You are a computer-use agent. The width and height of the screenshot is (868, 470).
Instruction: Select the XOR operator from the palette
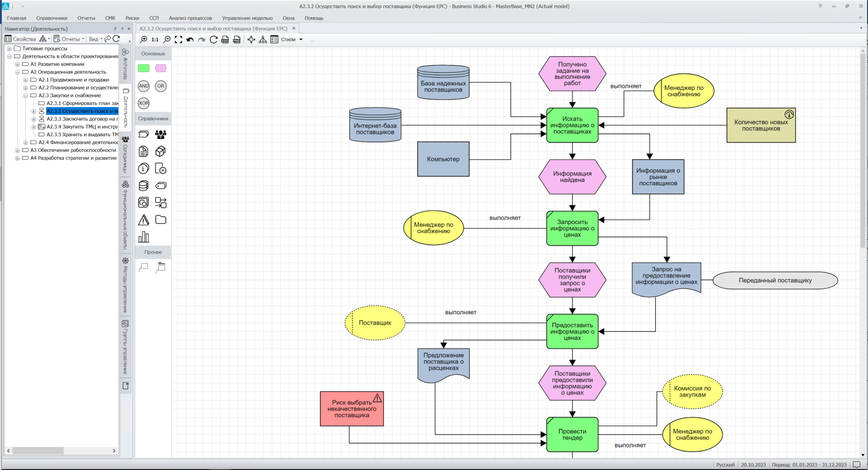[x=143, y=103]
